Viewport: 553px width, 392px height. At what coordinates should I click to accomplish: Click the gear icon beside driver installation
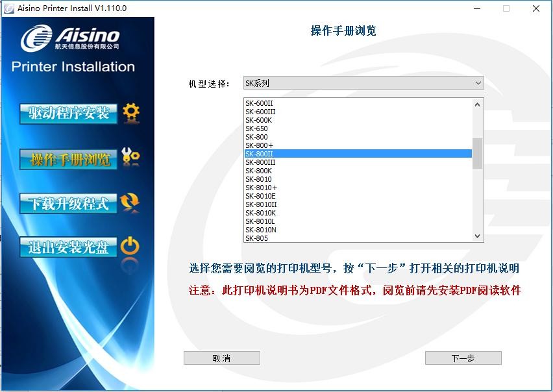pos(131,113)
